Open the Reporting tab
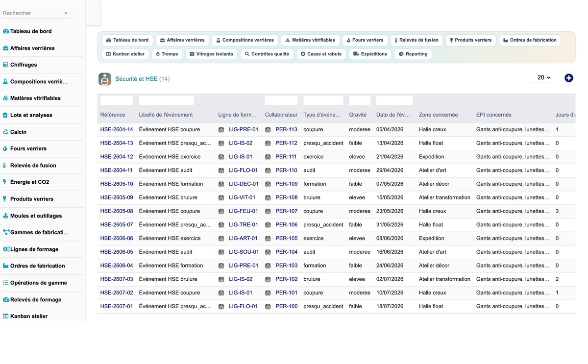The image size is (588, 364). pyautogui.click(x=413, y=54)
